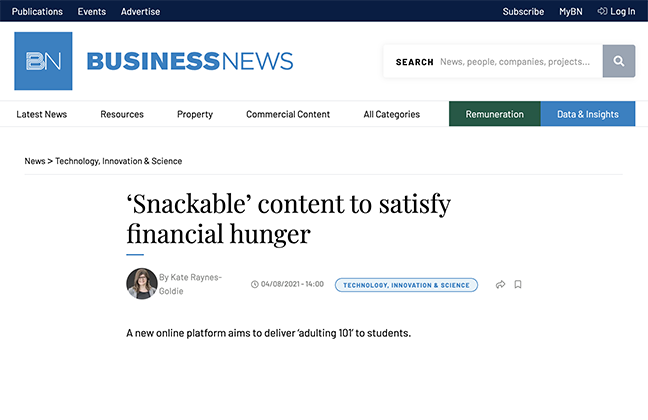
Task: Click the BN square logo
Action: click(x=43, y=61)
